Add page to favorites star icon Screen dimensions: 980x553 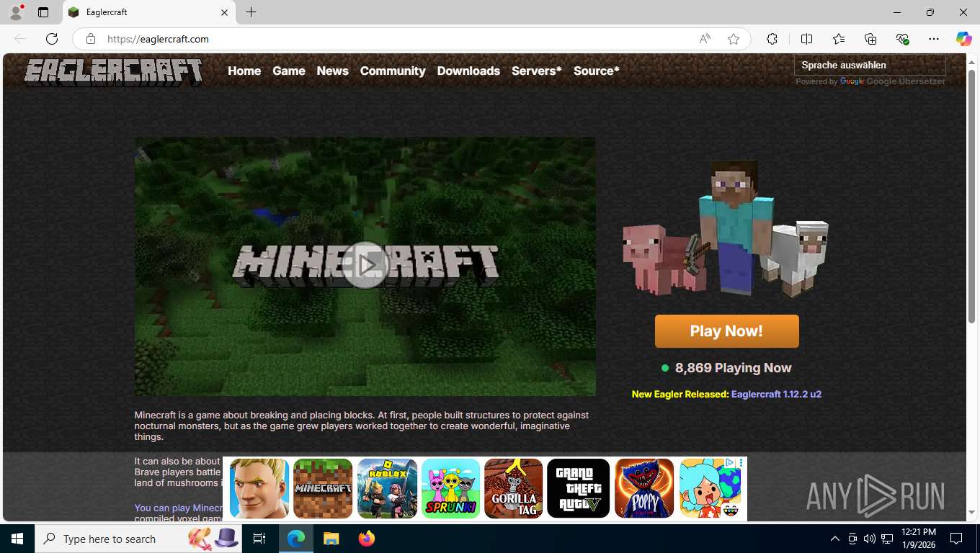[x=734, y=39]
